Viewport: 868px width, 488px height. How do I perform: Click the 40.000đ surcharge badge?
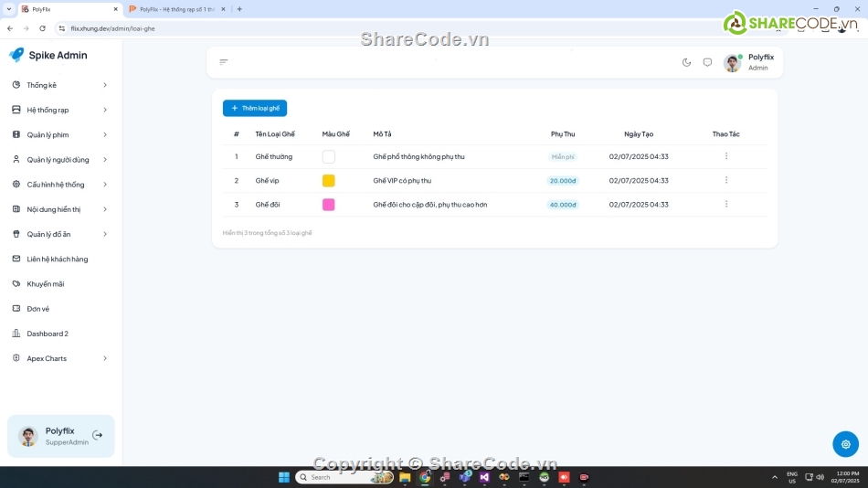(563, 205)
